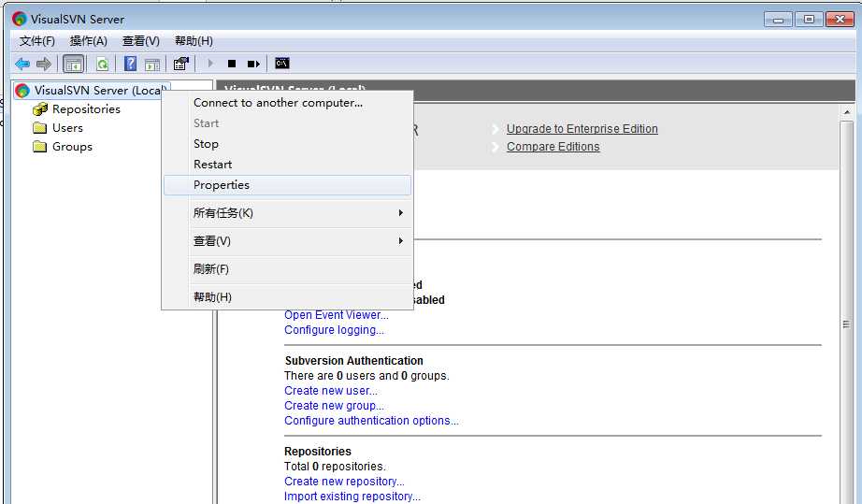Screen dimensions: 862x504
Task: Select the Groups tree item
Action: (x=72, y=147)
